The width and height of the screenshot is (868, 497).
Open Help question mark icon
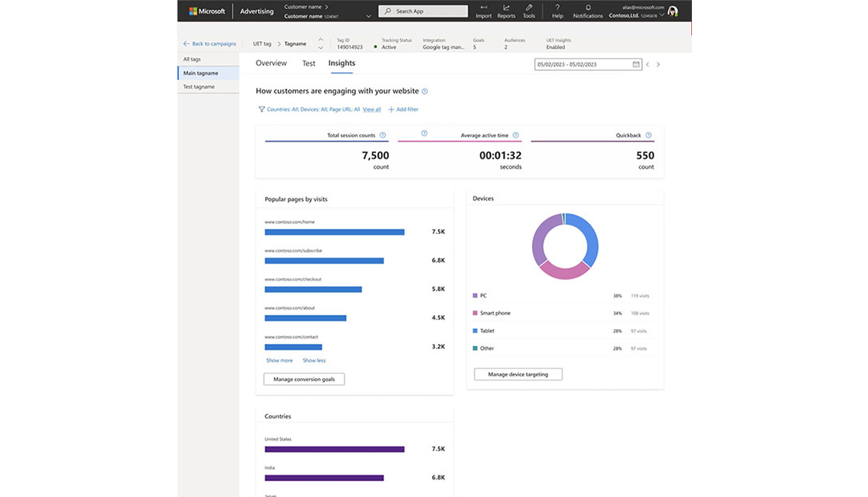click(x=558, y=7)
